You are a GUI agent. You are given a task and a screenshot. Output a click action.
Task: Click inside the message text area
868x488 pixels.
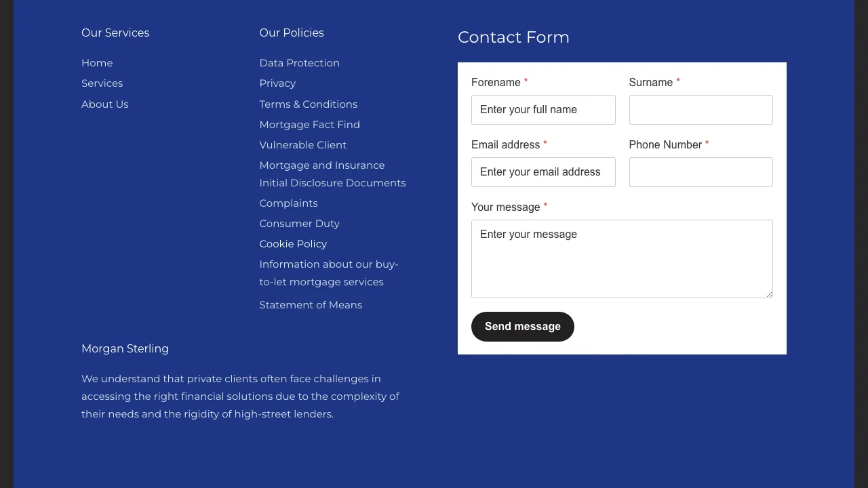(x=622, y=259)
